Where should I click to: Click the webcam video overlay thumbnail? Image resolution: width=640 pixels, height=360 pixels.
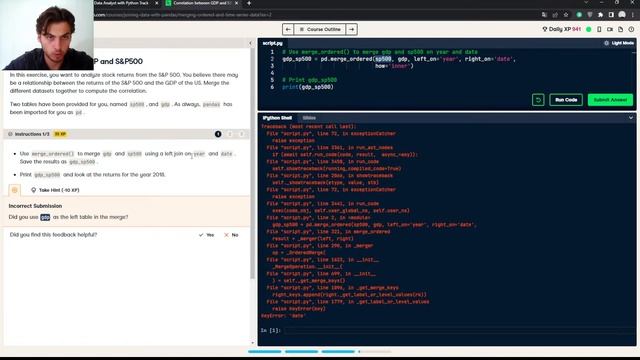47,35
